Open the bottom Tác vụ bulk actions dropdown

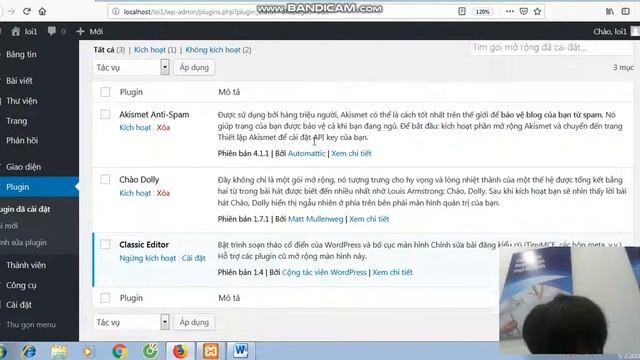[131, 322]
